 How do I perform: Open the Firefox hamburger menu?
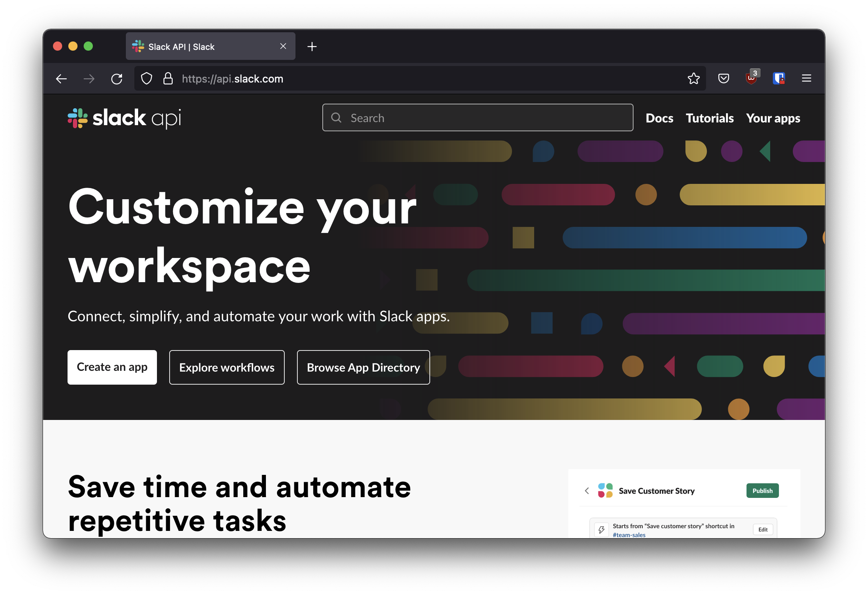pyautogui.click(x=806, y=78)
